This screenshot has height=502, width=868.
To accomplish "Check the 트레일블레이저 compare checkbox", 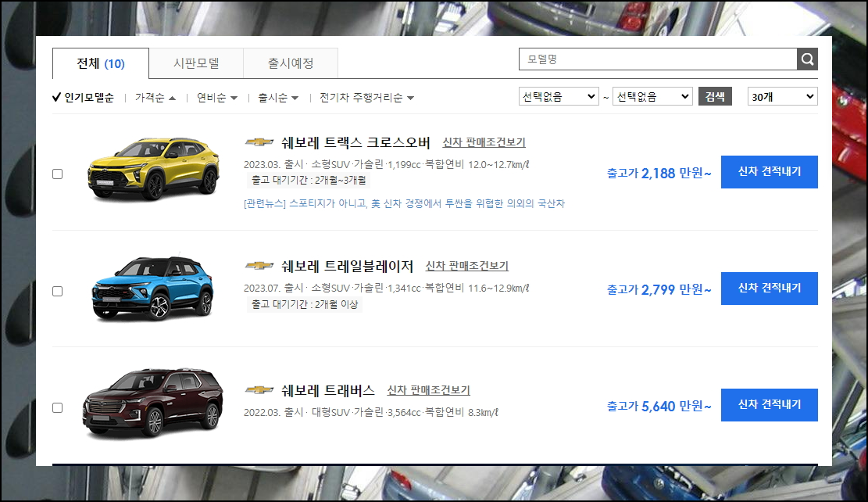I will tap(58, 292).
